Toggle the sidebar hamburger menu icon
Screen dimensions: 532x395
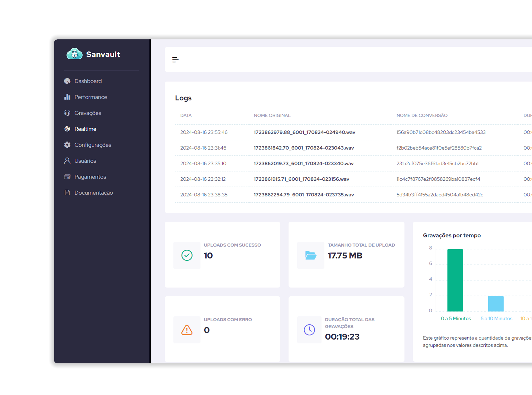point(175,60)
